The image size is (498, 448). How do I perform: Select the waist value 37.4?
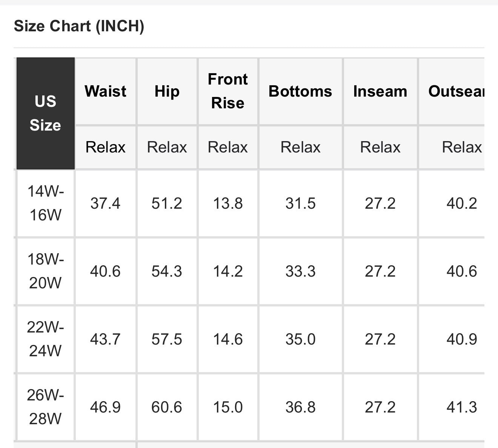(x=105, y=203)
